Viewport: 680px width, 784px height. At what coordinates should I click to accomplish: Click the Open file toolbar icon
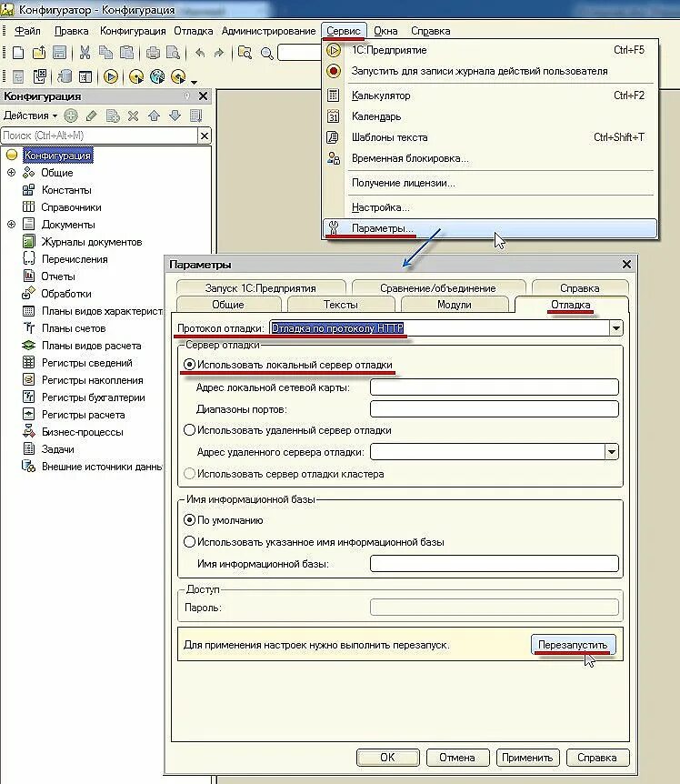tap(39, 52)
